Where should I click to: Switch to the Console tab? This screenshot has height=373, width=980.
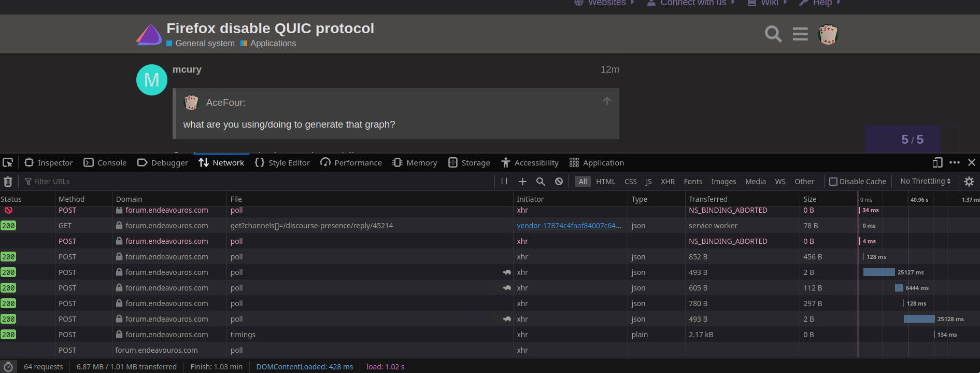point(105,163)
